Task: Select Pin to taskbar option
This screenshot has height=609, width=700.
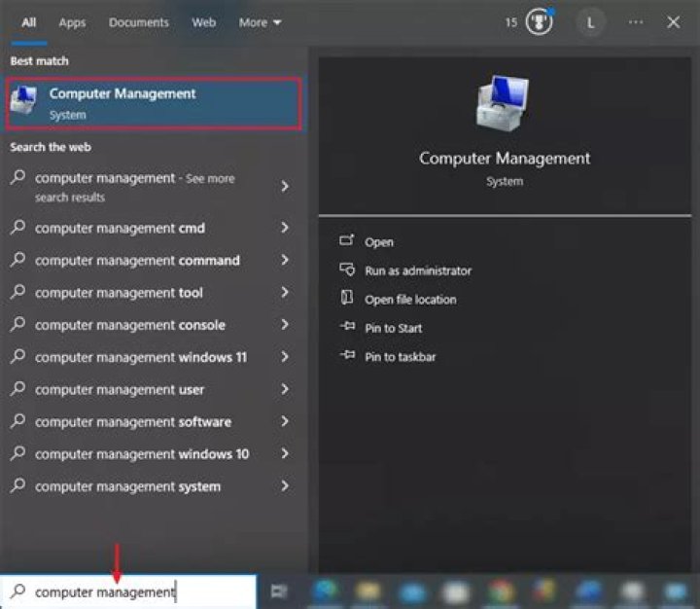Action: pyautogui.click(x=400, y=357)
